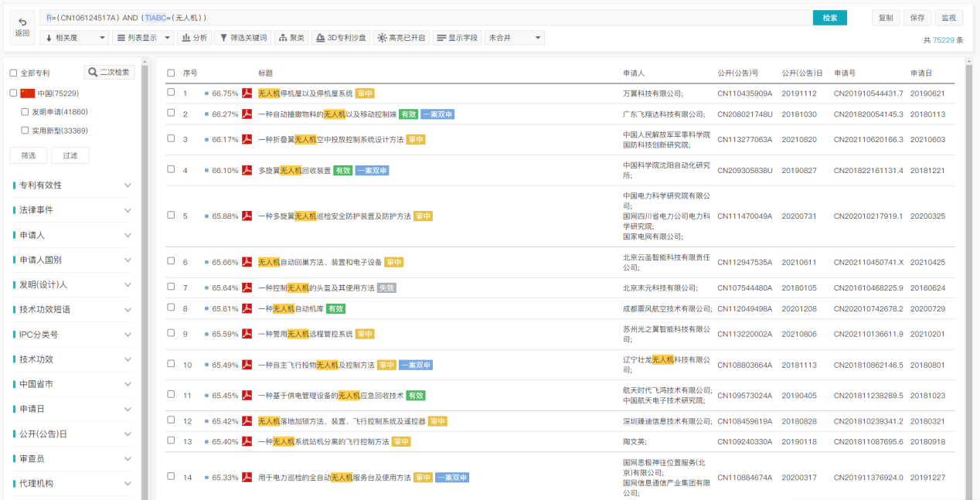Expand the 代理机构 filter section
This screenshot has height=500, width=980.
tap(72, 483)
